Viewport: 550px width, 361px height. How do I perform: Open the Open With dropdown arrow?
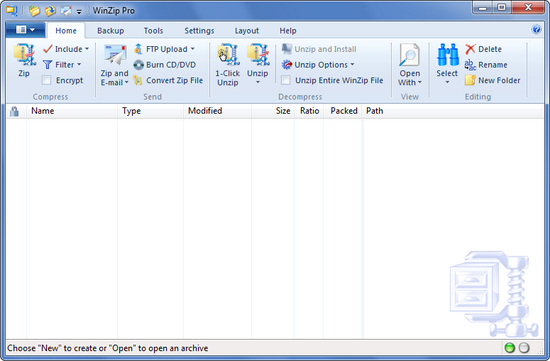pos(420,82)
